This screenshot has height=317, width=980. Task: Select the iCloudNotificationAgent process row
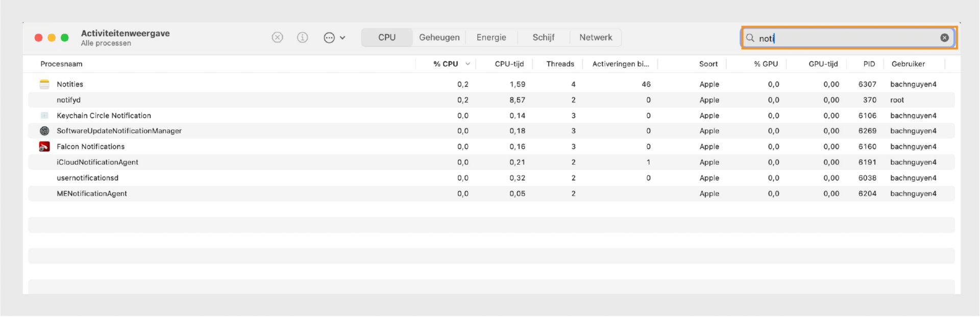(492, 162)
